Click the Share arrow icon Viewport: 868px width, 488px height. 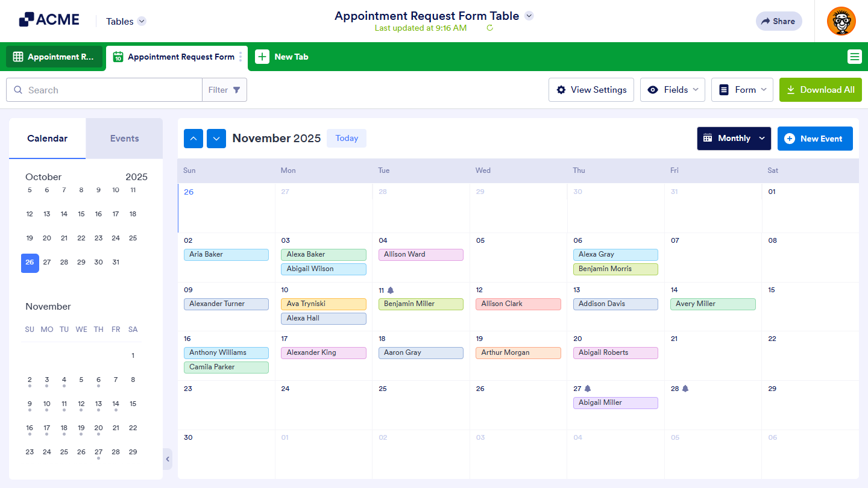click(x=766, y=21)
